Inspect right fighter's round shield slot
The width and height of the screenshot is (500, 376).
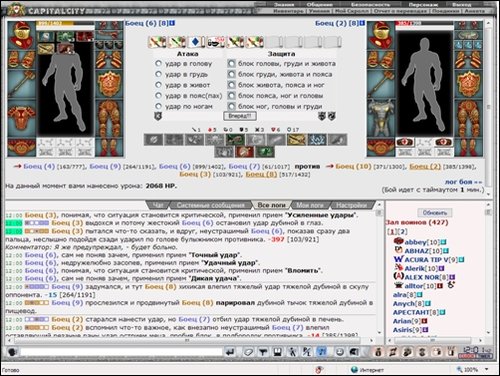click(x=469, y=83)
